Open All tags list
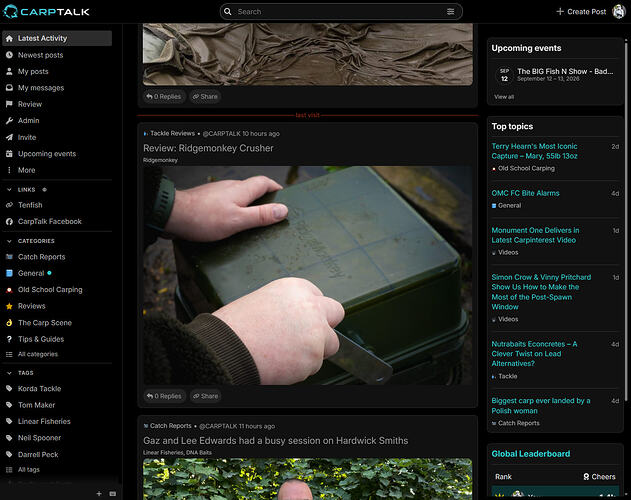 click(29, 469)
